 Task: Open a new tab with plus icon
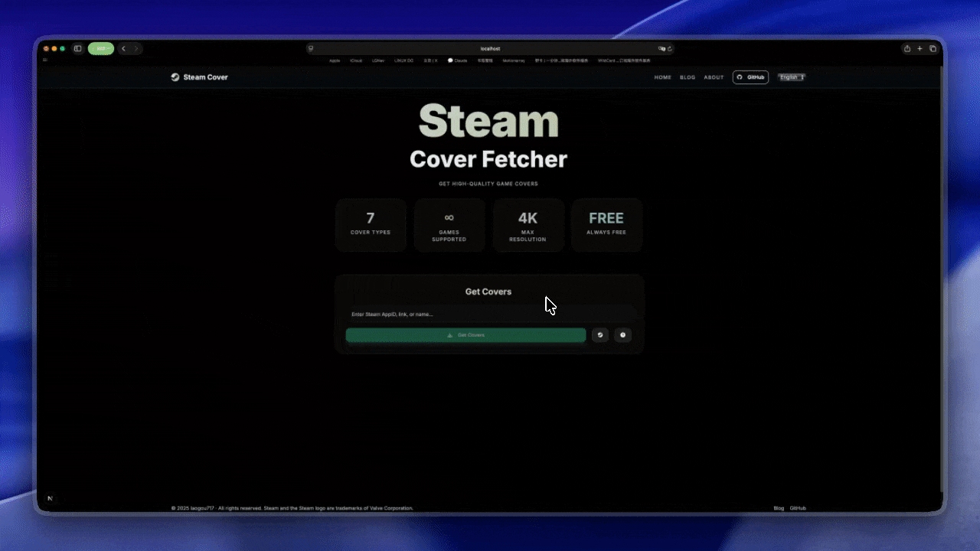pos(920,49)
